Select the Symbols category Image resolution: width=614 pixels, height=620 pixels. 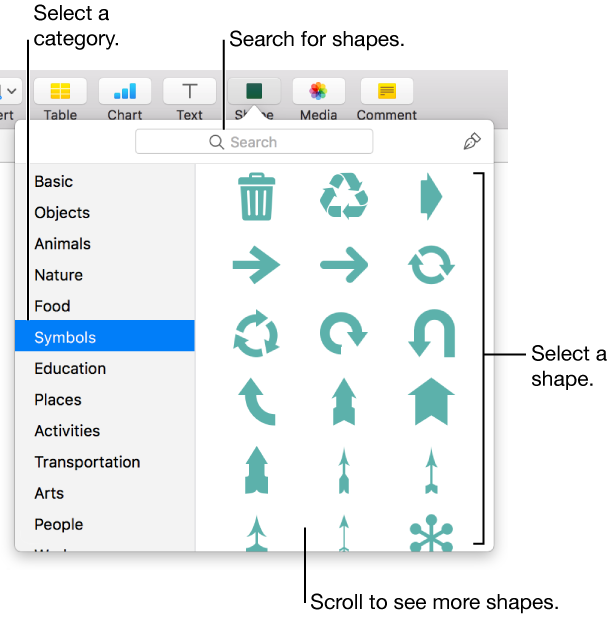[x=105, y=336]
